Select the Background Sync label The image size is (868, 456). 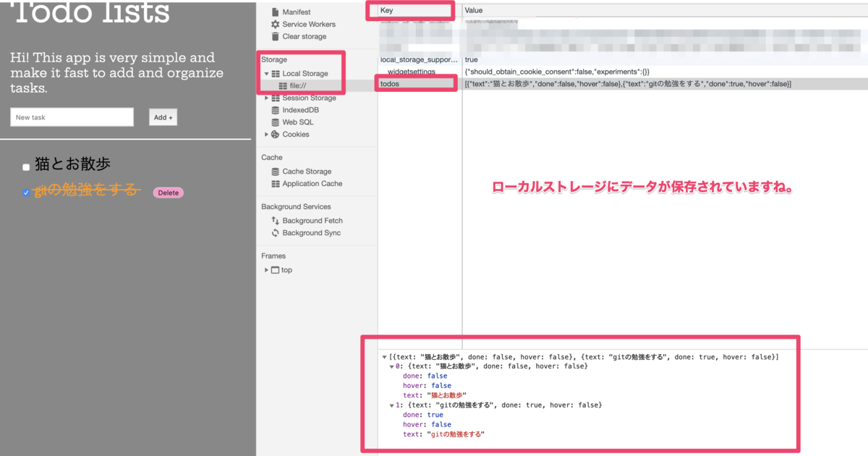pos(312,233)
